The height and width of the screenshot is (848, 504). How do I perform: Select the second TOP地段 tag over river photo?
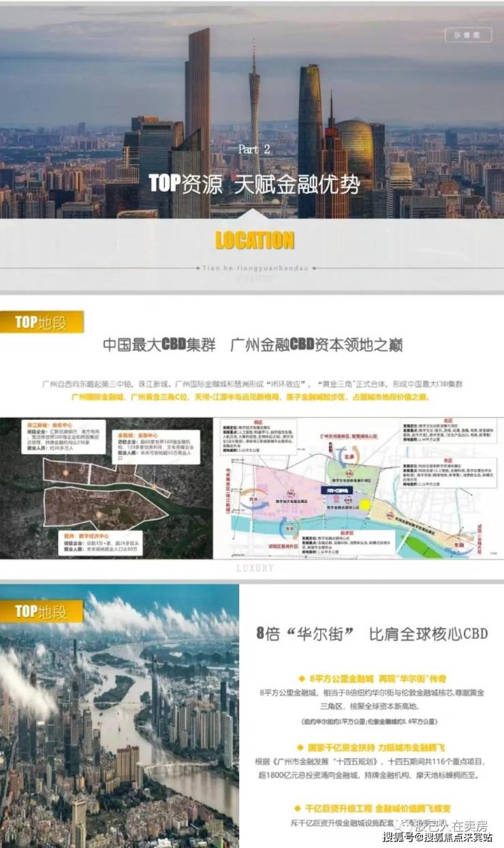click(42, 610)
